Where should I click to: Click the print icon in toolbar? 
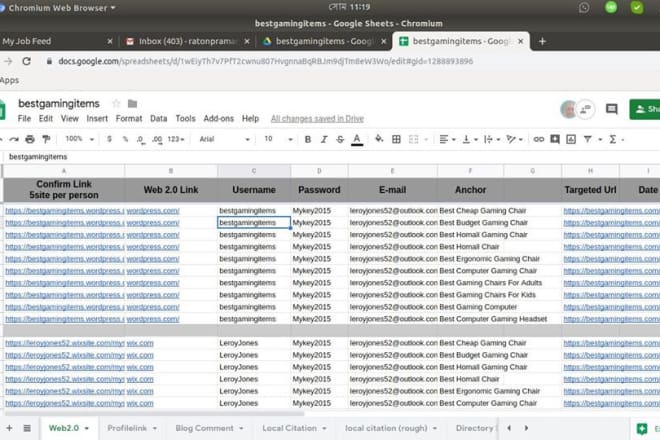30,139
